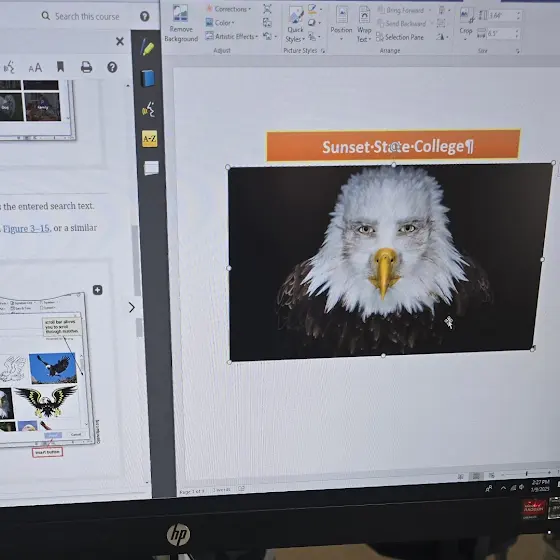The height and width of the screenshot is (560, 560).
Task: Click the print icon in reader toolbar
Action: (x=86, y=67)
